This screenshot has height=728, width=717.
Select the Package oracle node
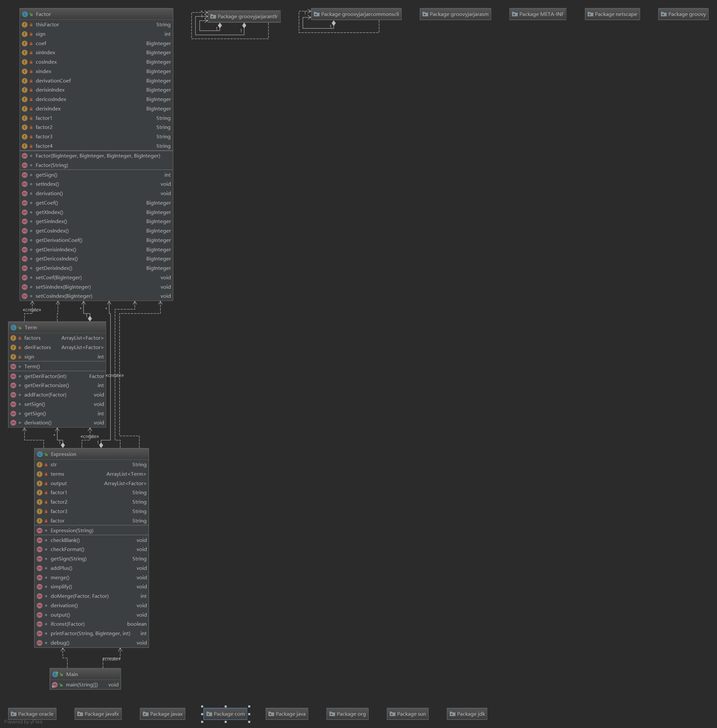(x=32, y=714)
